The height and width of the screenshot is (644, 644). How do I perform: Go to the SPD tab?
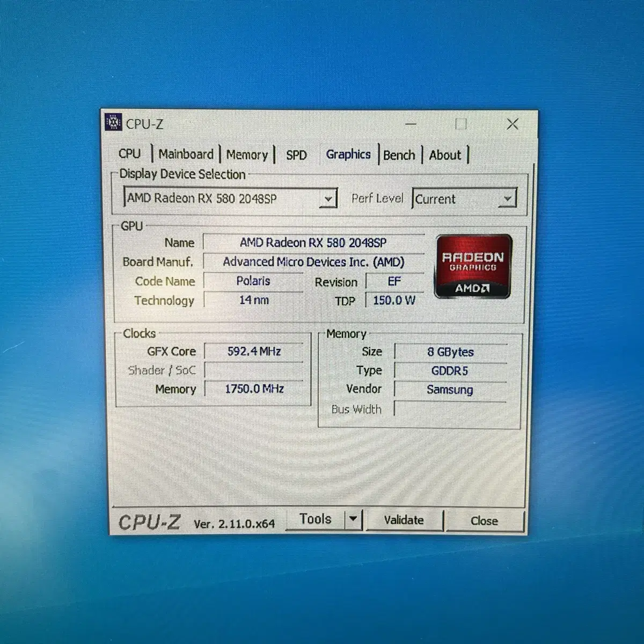[296, 155]
